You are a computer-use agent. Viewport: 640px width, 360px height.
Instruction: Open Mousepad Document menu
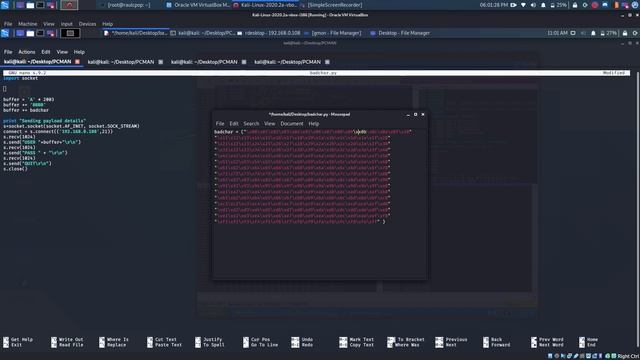coord(292,124)
